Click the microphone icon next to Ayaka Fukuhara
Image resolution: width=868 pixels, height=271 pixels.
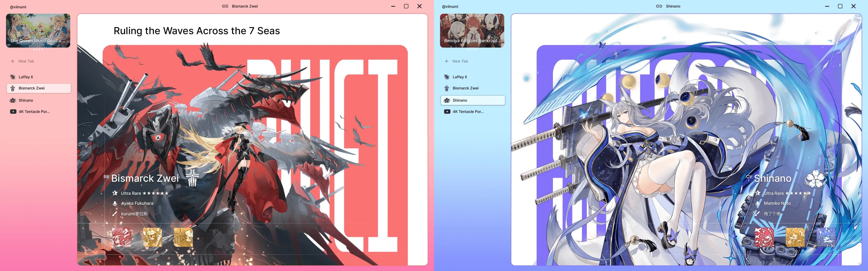click(115, 203)
